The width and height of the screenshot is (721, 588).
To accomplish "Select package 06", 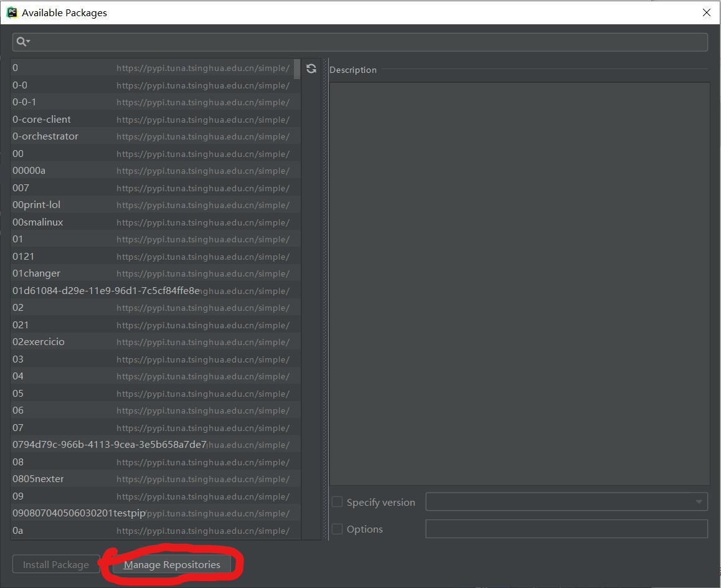I will (156, 410).
